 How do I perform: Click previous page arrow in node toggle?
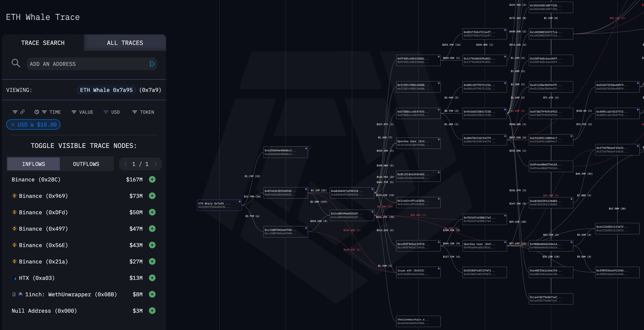click(x=125, y=164)
